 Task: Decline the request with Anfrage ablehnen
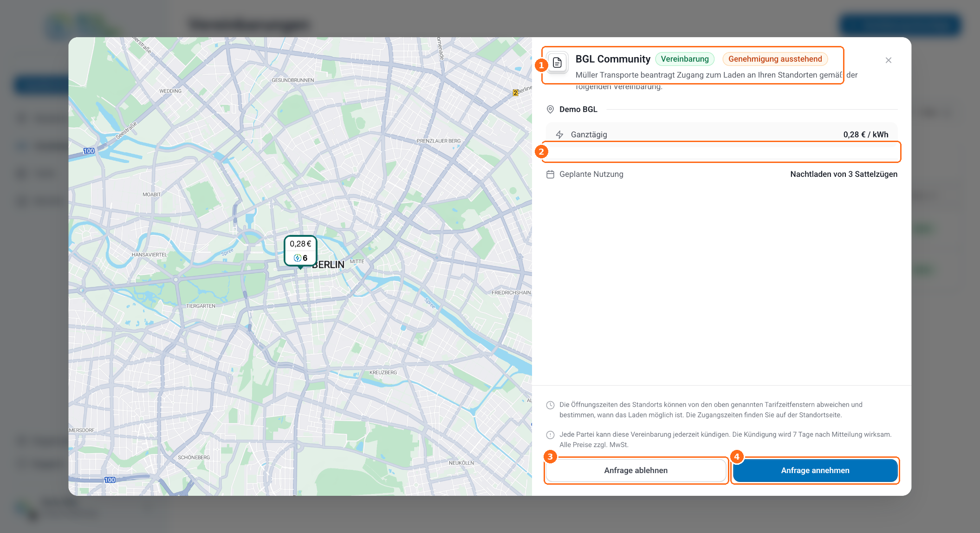click(x=636, y=470)
